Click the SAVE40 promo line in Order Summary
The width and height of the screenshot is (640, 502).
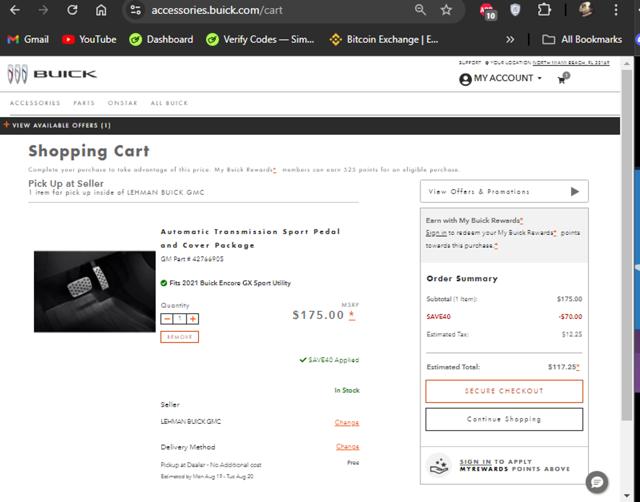[504, 317]
